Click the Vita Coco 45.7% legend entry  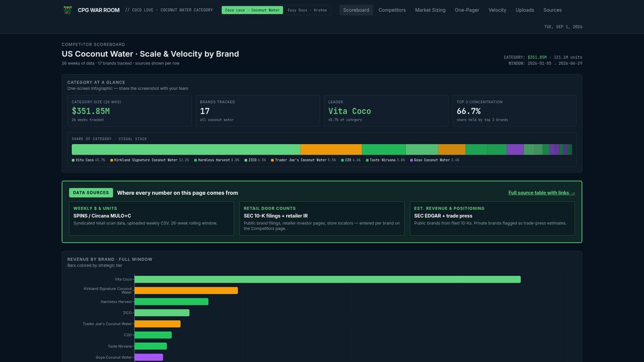coord(89,160)
